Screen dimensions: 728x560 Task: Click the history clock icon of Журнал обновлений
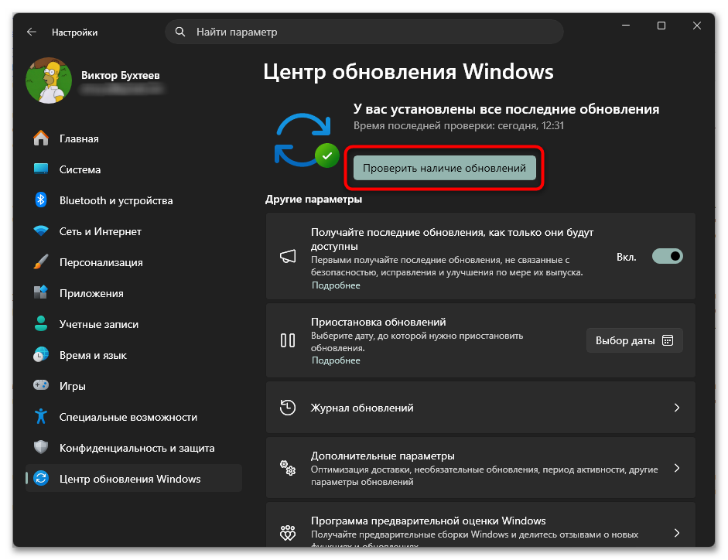click(288, 407)
